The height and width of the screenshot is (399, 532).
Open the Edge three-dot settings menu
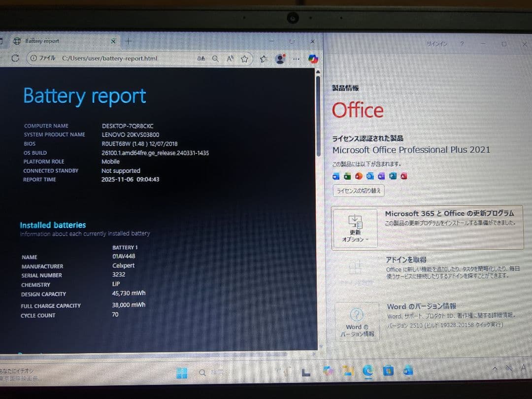tap(296, 59)
